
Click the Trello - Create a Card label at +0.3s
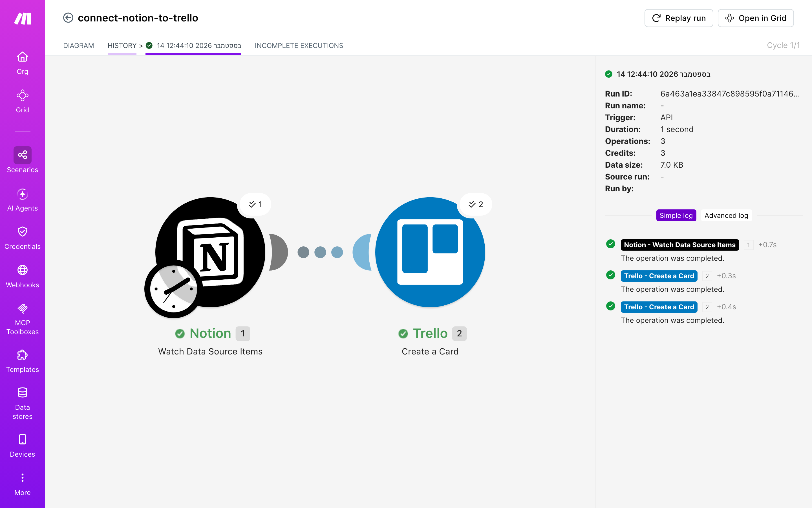point(659,276)
